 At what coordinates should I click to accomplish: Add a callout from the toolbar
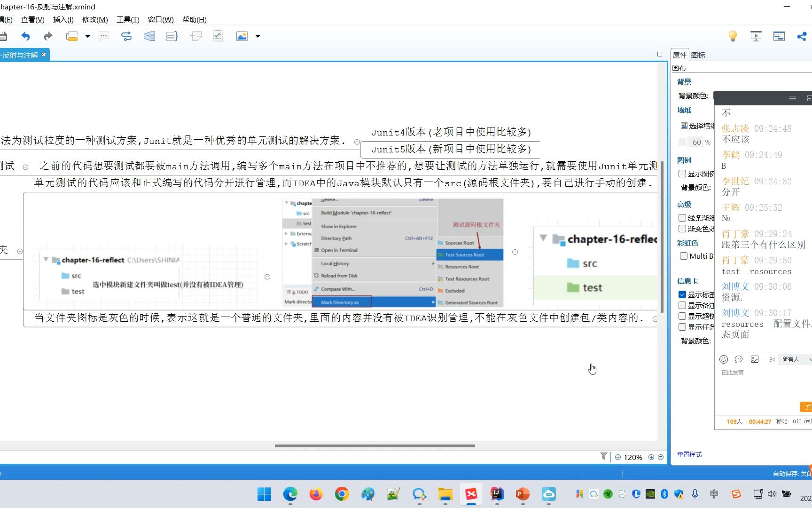103,36
